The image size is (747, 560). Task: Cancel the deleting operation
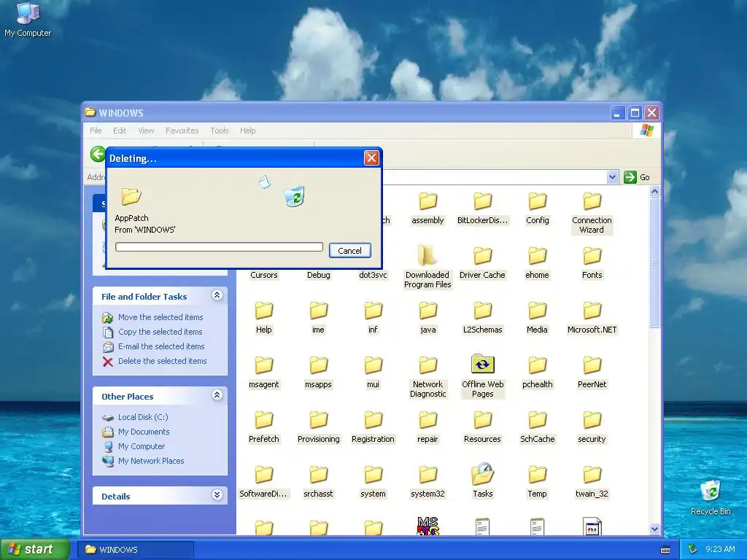[349, 251]
